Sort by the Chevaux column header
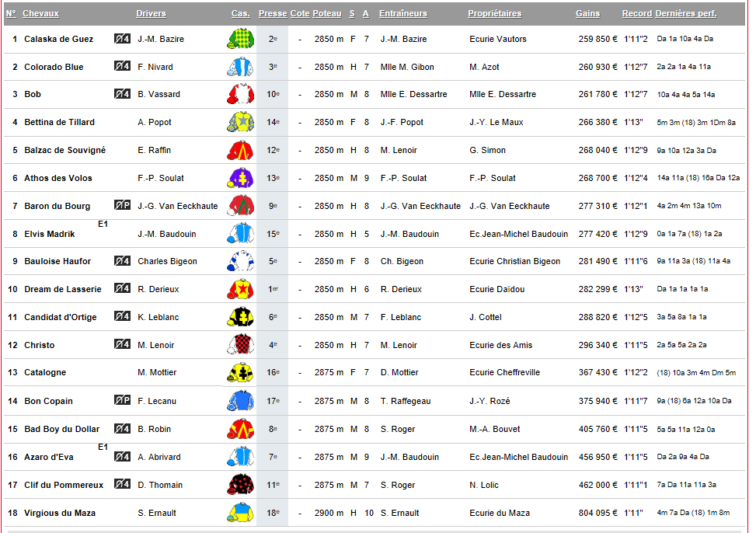Screen dimensions: 756x533 tap(40, 14)
